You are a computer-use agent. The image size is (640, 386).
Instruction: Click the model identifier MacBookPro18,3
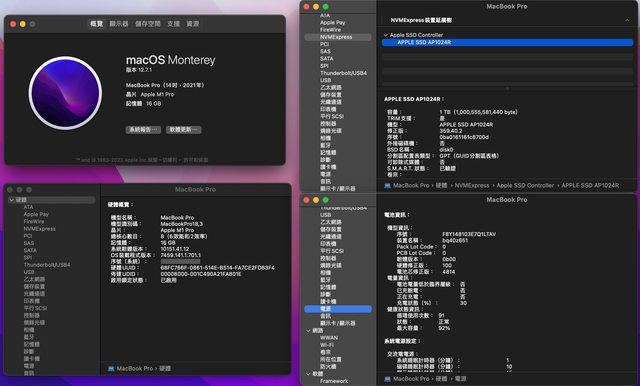point(182,224)
